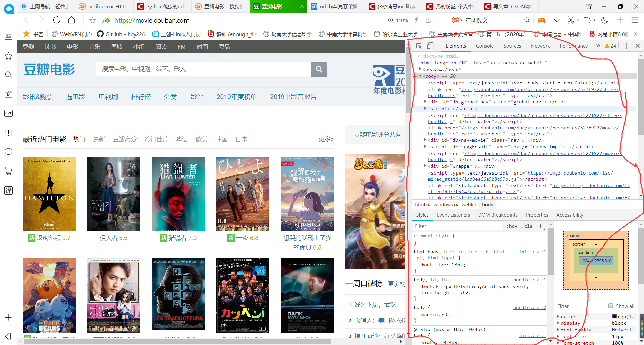The image size is (644, 345).
Task: Expand the computed font-family property
Action: [x=558, y=330]
